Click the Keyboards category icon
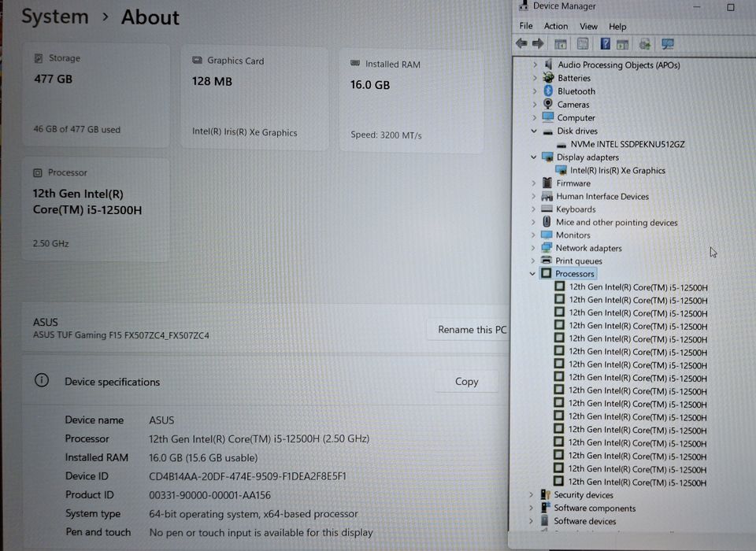 547,209
